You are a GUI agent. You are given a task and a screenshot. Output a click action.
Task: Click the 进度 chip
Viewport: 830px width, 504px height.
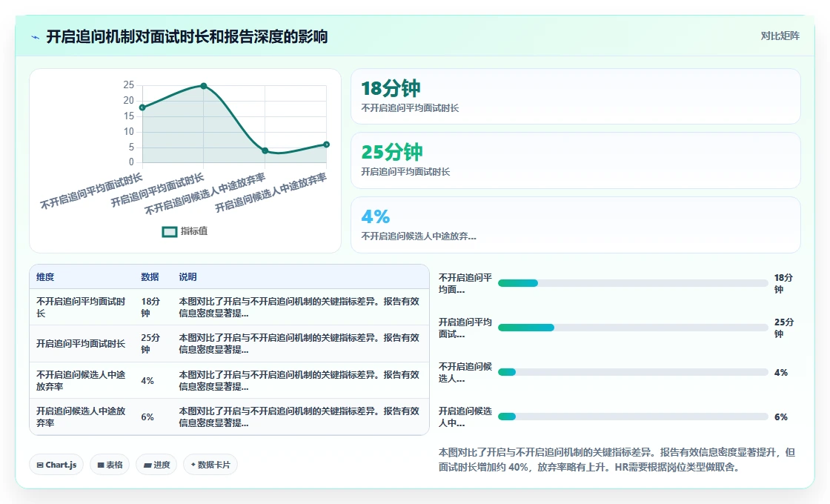[x=156, y=465]
